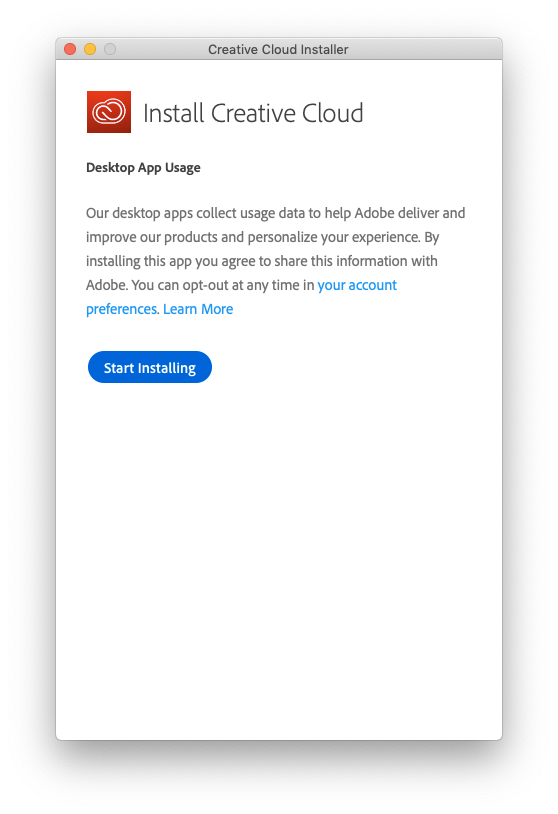
Task: Click the word "Installer" in the title bar
Action: (324, 50)
